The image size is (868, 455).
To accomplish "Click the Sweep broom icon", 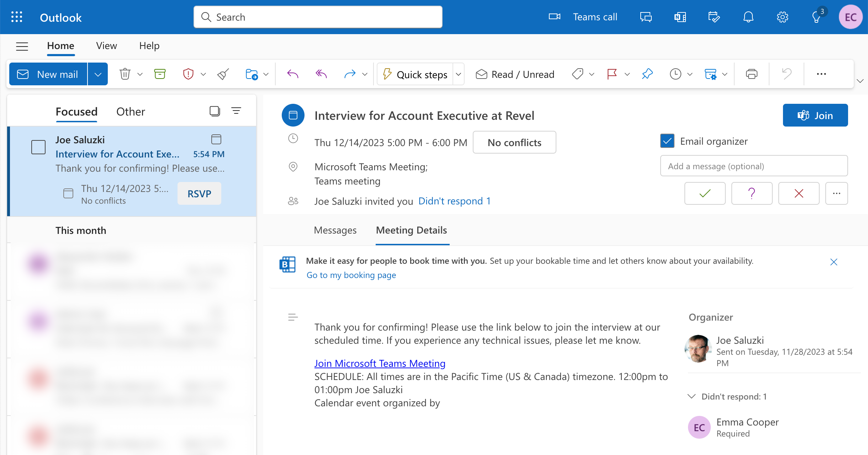I will pos(223,74).
